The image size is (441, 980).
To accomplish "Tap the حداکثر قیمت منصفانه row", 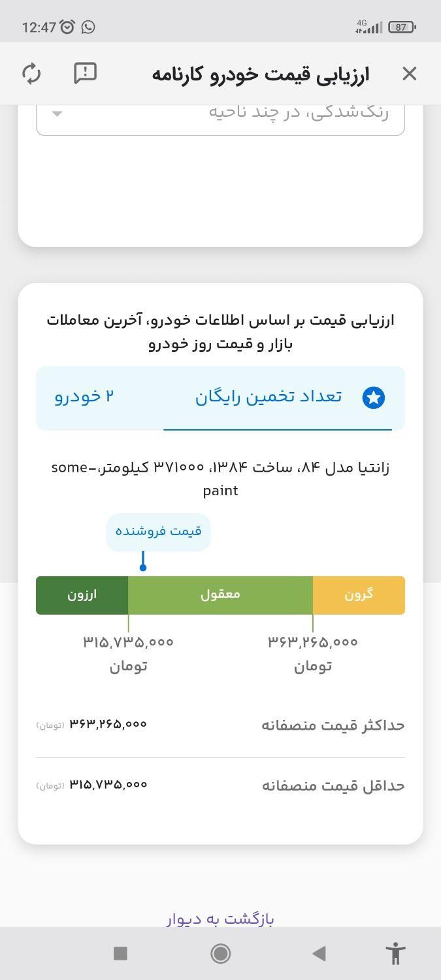I will [x=220, y=725].
